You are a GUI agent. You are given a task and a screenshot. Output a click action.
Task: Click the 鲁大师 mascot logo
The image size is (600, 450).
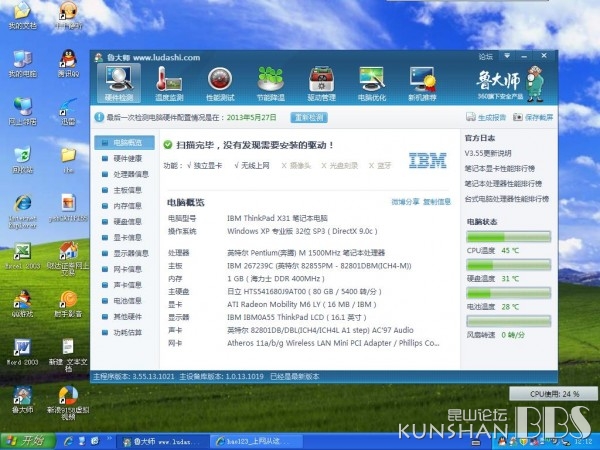click(x=535, y=83)
